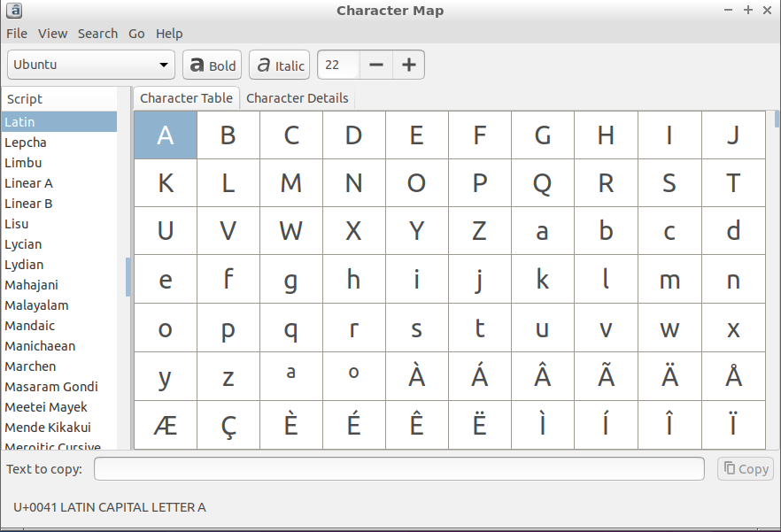Decrease font size with the minus button

coord(376,65)
